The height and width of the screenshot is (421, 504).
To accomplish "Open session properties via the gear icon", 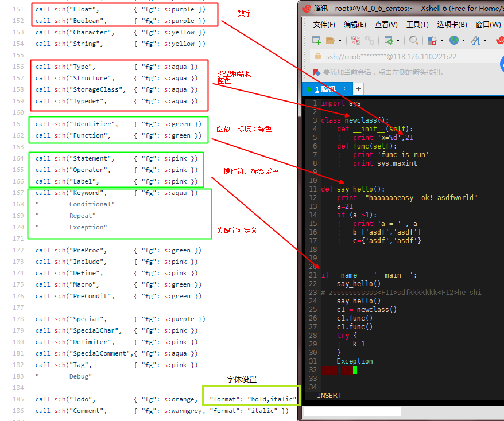I will pos(389,40).
